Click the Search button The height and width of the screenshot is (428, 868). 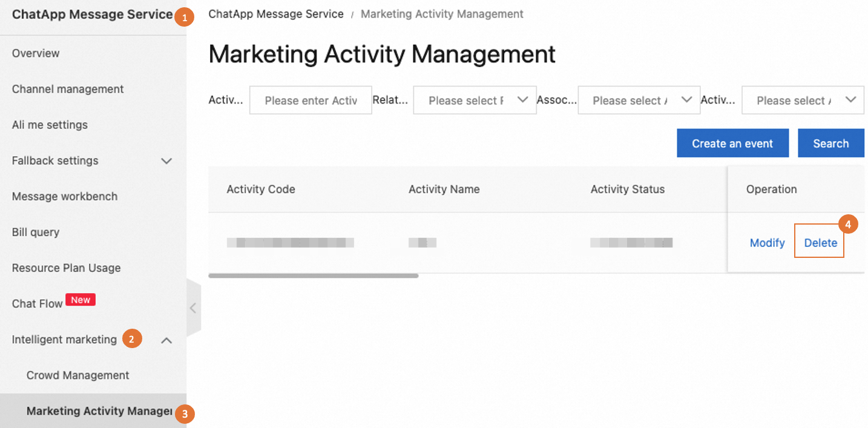pyautogui.click(x=830, y=143)
